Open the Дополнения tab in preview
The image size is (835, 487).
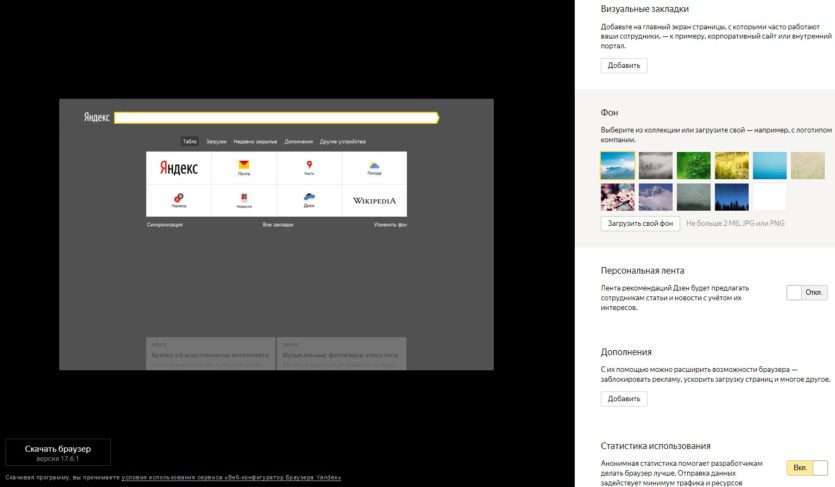point(298,142)
